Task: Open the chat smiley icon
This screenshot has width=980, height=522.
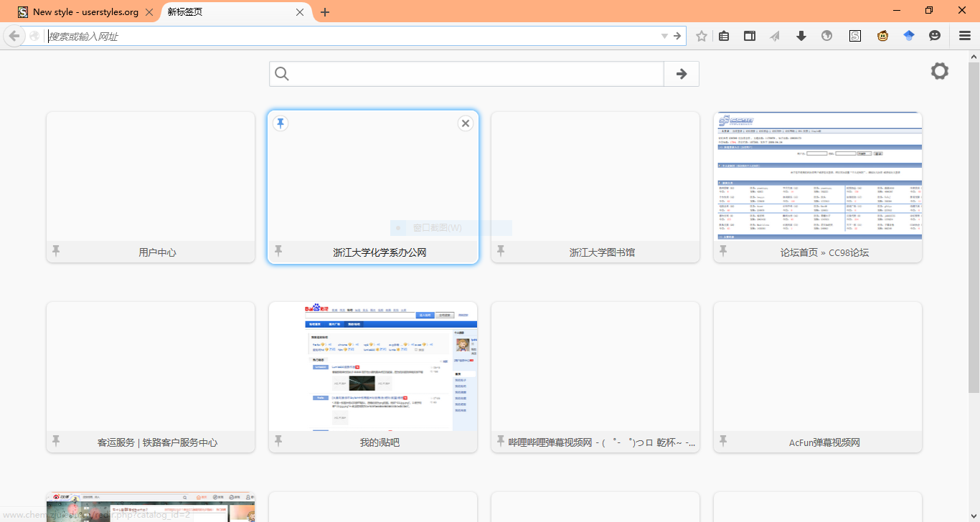Action: click(935, 36)
